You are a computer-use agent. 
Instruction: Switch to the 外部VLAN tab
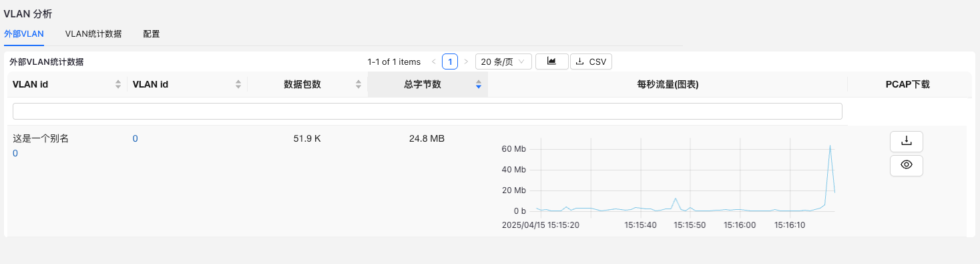[24, 33]
